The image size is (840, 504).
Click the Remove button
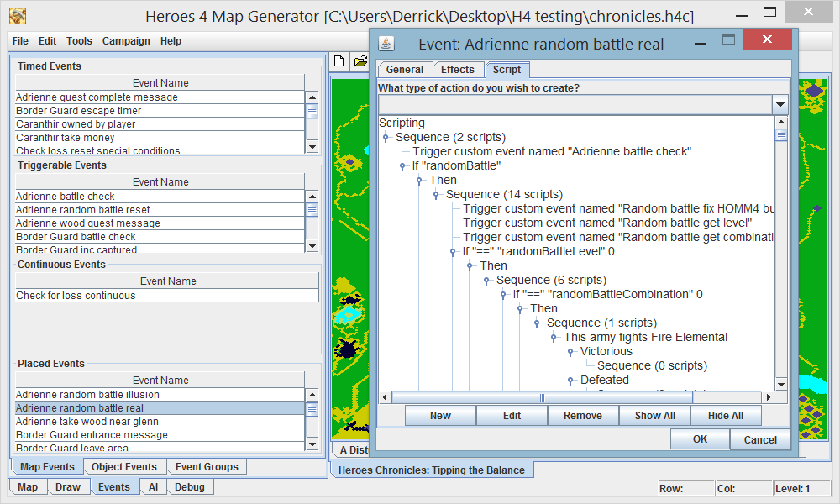coord(583,416)
